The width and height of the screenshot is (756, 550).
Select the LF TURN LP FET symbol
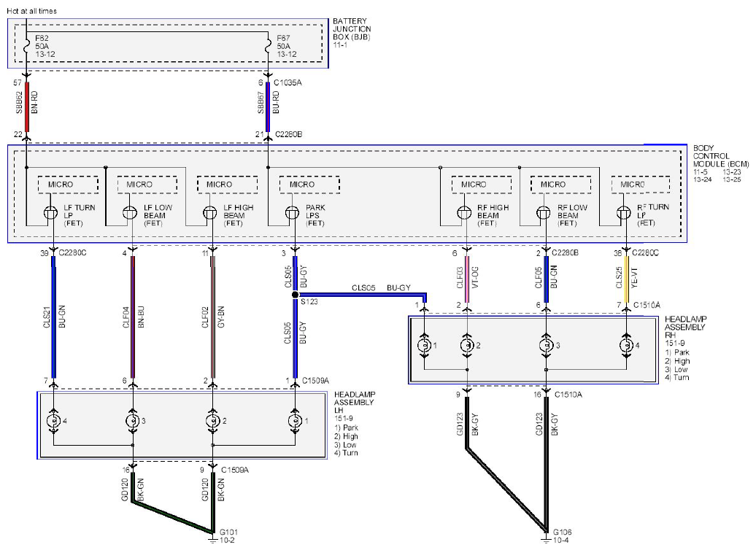(50, 213)
